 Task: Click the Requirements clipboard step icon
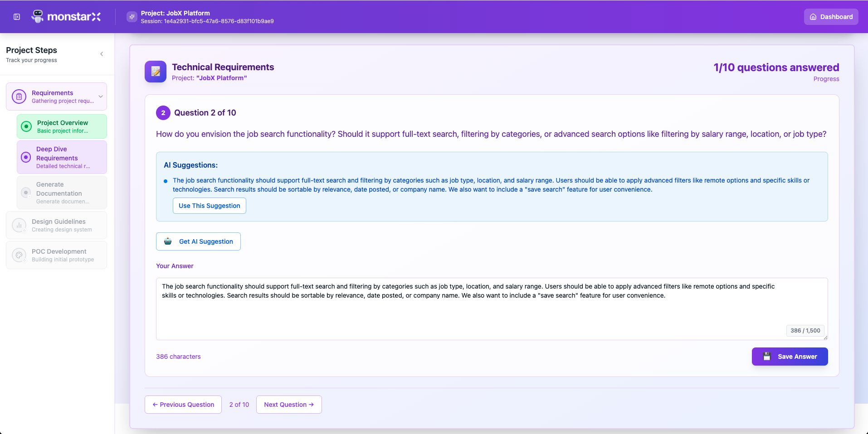[x=19, y=96]
